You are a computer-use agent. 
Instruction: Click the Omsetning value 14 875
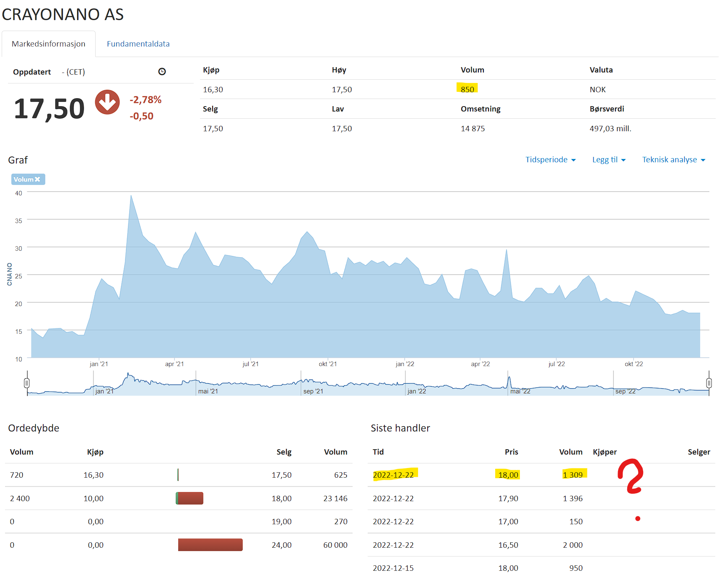pyautogui.click(x=473, y=129)
